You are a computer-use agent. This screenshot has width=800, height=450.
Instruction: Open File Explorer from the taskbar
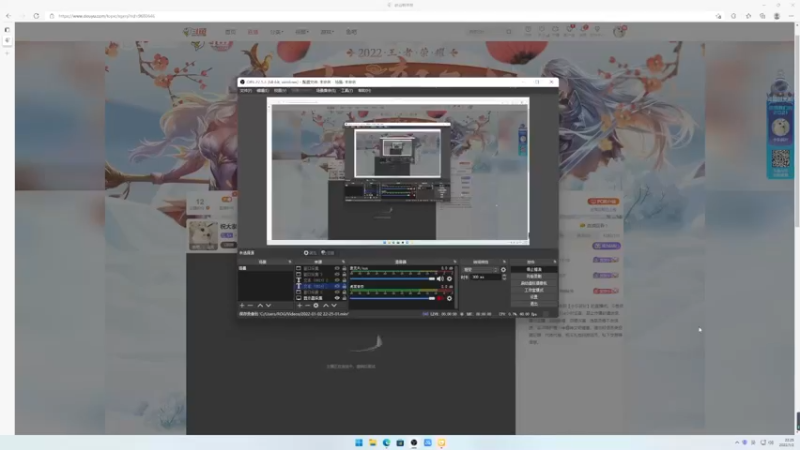pyautogui.click(x=372, y=442)
